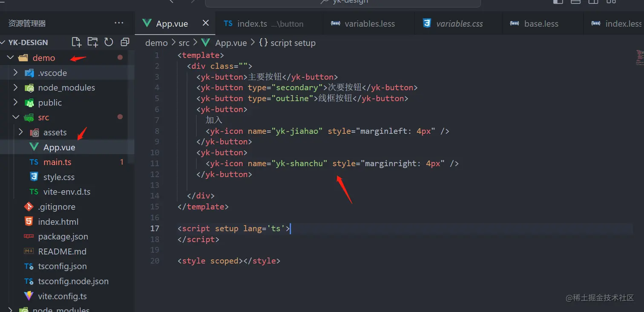Click the markdown icon next to README.md
Image resolution: width=644 pixels, height=312 pixels.
point(29,251)
